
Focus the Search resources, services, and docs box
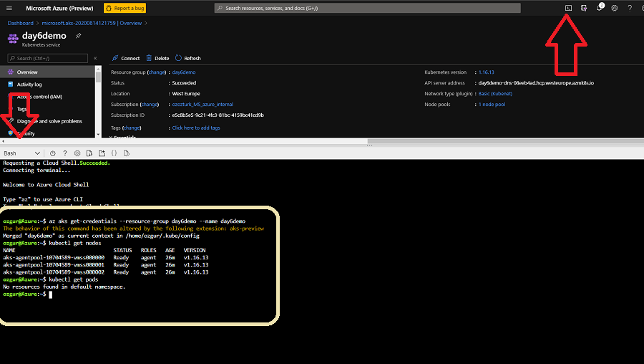pyautogui.click(x=368, y=8)
